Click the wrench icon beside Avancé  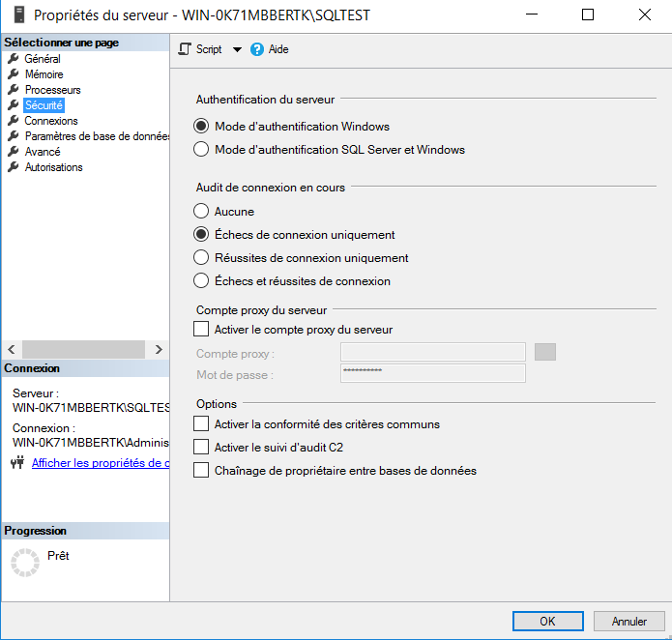(14, 152)
